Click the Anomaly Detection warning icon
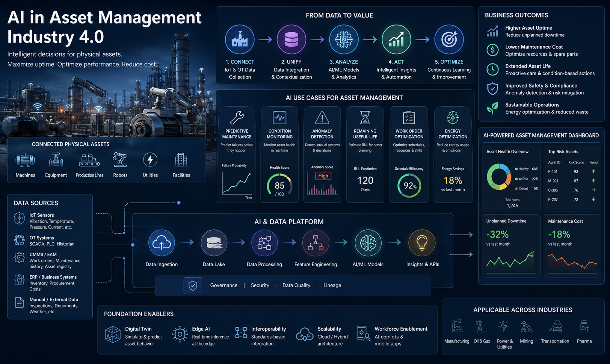This screenshot has height=364, width=610. 322,118
